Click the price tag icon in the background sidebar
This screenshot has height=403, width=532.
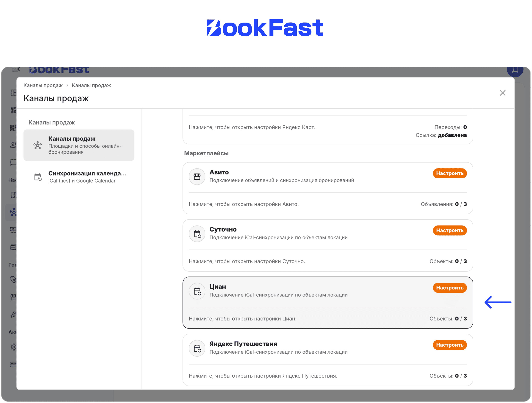13,279
